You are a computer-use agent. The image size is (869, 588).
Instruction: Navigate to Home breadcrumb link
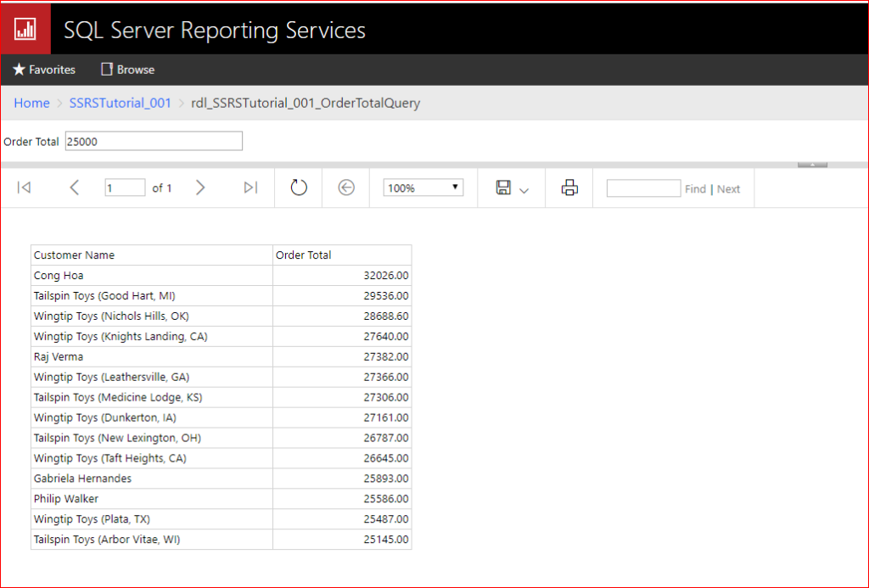click(31, 103)
